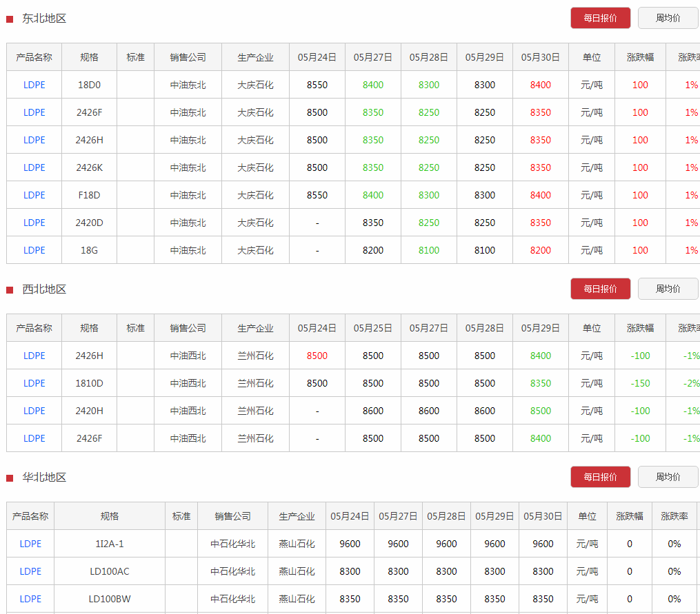The width and height of the screenshot is (700, 614).
Task: Click red 8500 in 西北地区 2426H row
Action: tap(317, 356)
